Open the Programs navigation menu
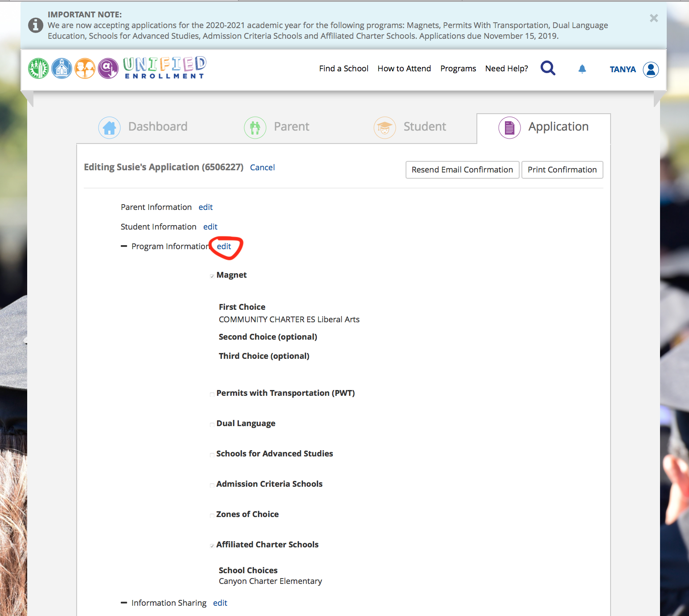The height and width of the screenshot is (616, 689). click(458, 69)
